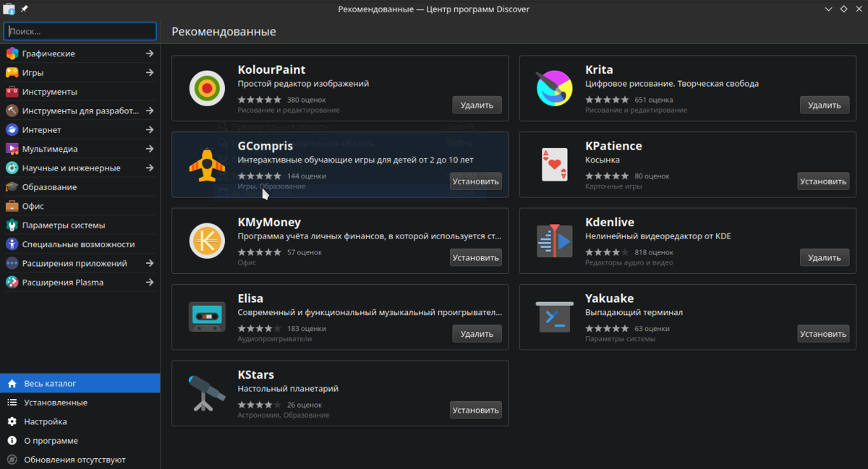Click the search field Поиск
The image size is (868, 469).
[x=80, y=31]
